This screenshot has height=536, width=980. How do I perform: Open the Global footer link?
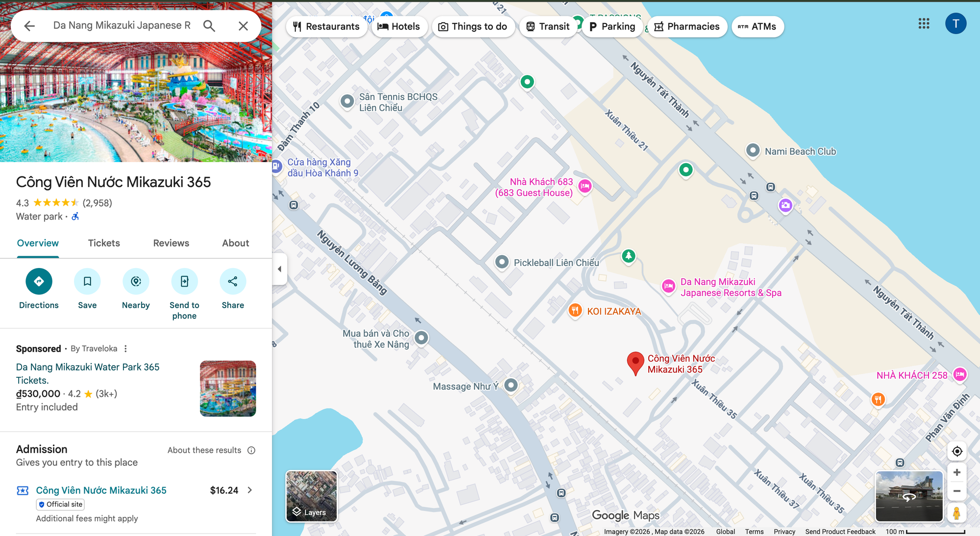(725, 532)
